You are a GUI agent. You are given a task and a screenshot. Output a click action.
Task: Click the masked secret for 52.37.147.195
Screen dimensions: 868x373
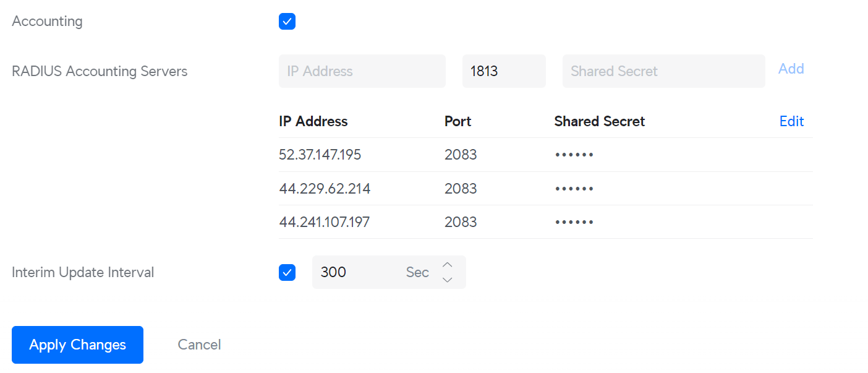coord(574,155)
